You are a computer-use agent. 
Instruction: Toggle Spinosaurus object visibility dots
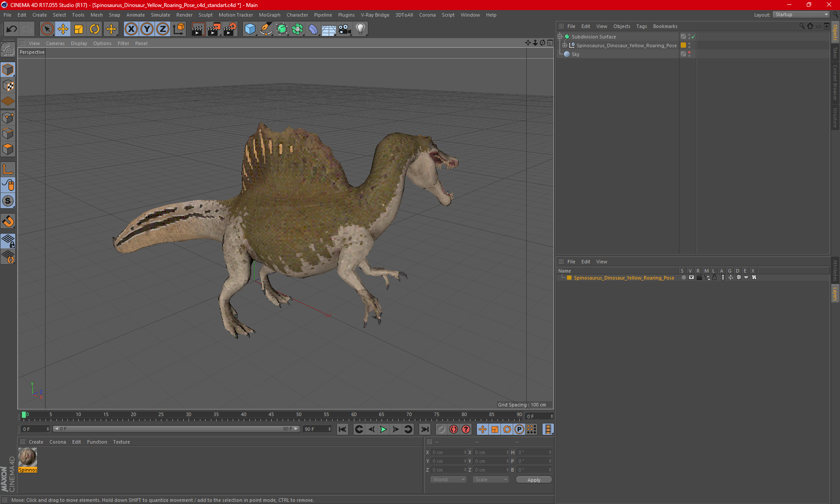689,45
